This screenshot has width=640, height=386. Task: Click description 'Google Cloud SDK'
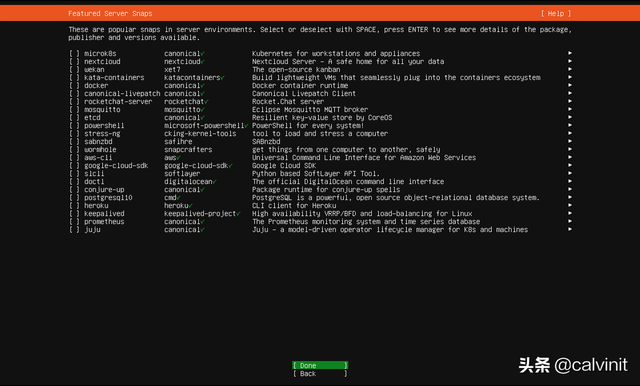[284, 166]
